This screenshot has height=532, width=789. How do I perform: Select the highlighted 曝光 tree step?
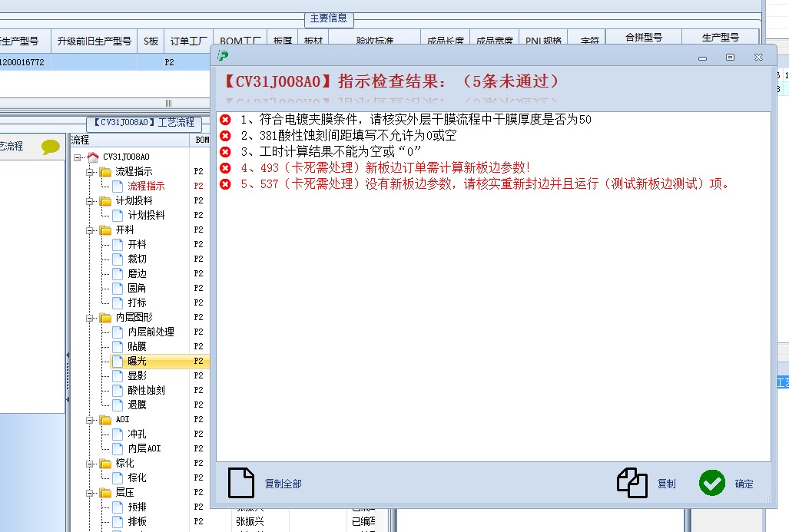pyautogui.click(x=137, y=361)
